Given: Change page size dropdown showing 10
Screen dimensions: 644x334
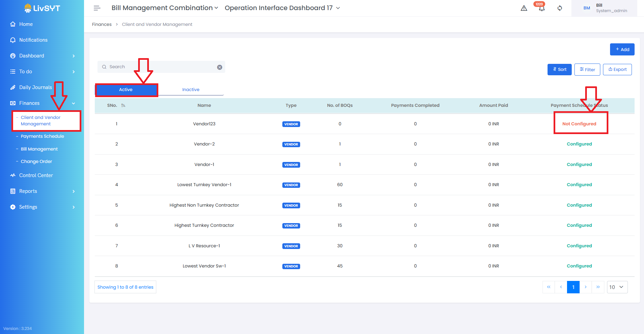Looking at the screenshot, I should [617, 287].
